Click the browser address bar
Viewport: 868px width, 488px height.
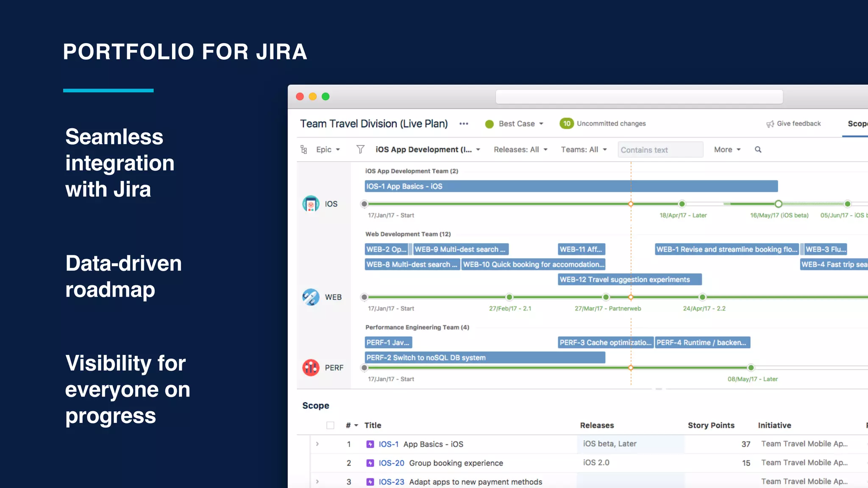639,97
